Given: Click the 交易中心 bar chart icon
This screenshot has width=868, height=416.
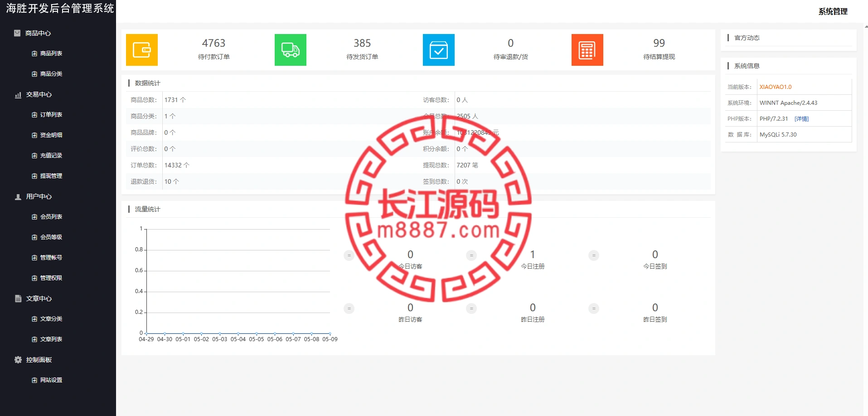Looking at the screenshot, I should [18, 95].
